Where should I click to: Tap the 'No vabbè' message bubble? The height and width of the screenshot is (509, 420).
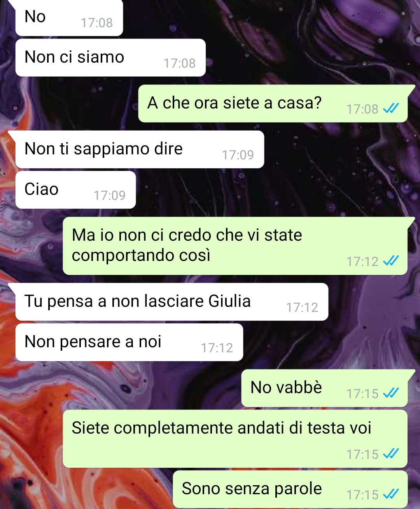324,388
